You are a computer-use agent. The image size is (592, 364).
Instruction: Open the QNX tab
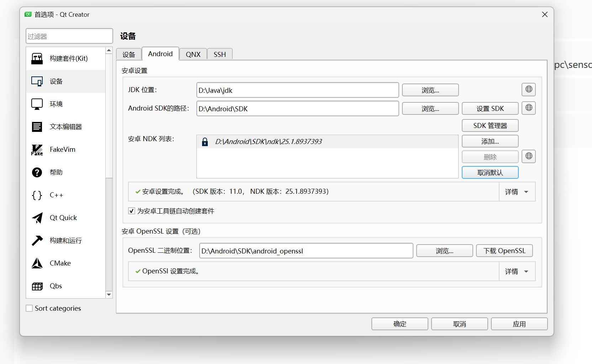[193, 54]
